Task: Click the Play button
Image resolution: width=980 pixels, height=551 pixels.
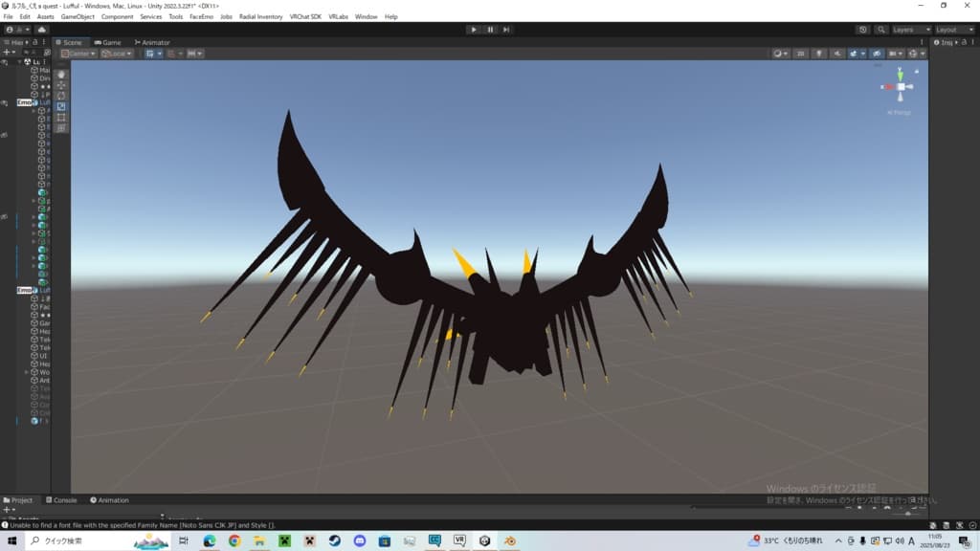Action: click(x=474, y=30)
